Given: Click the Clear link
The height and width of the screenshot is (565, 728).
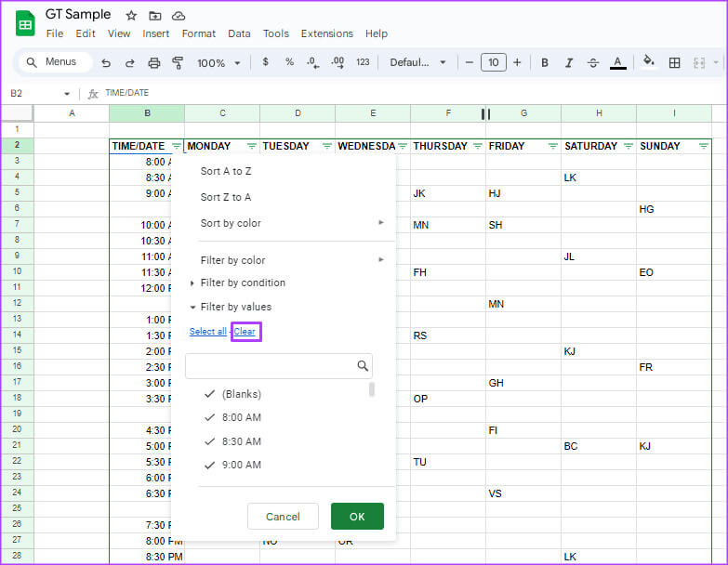Looking at the screenshot, I should [245, 332].
